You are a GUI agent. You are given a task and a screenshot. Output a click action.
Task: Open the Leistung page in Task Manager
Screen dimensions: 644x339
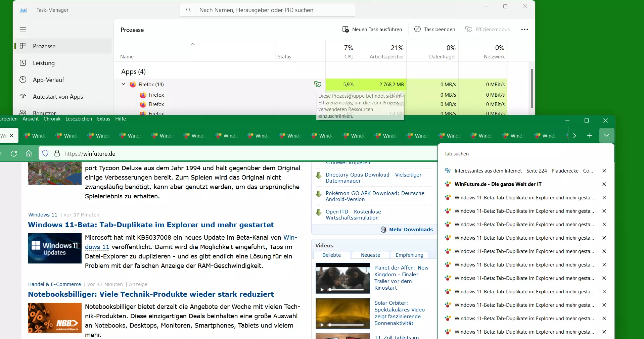(63, 63)
